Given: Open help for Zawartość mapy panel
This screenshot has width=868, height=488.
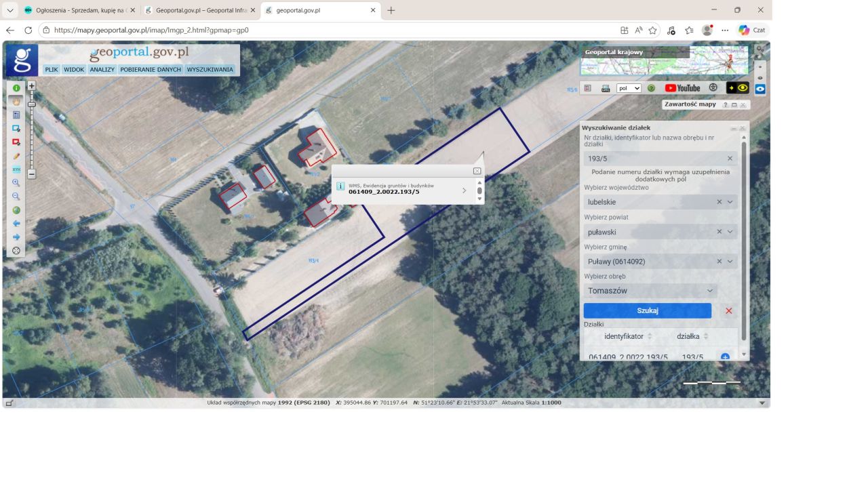Looking at the screenshot, I should point(726,105).
